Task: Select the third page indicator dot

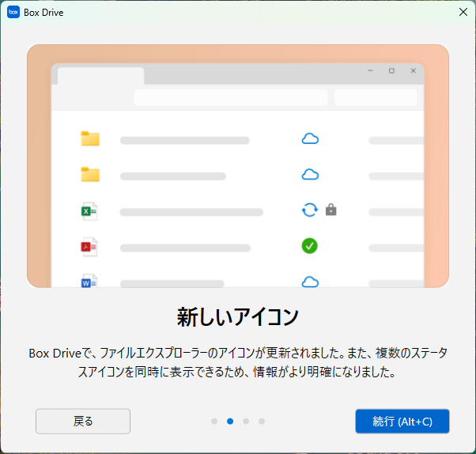Action: click(246, 422)
